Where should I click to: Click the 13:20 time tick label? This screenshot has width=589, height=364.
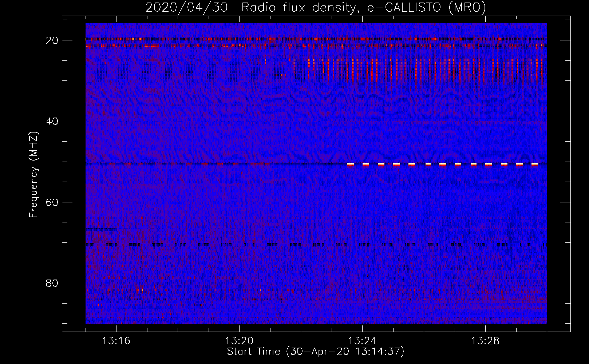[239, 341]
